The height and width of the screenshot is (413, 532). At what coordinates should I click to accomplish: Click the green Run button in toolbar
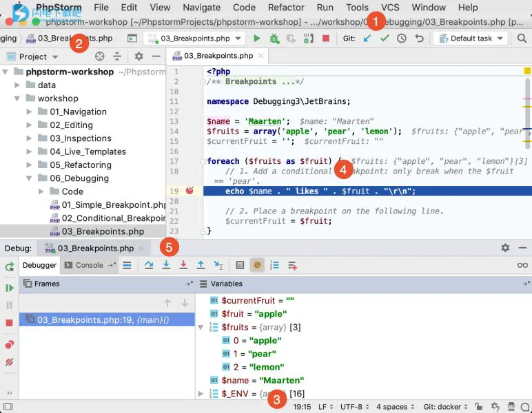click(x=257, y=39)
